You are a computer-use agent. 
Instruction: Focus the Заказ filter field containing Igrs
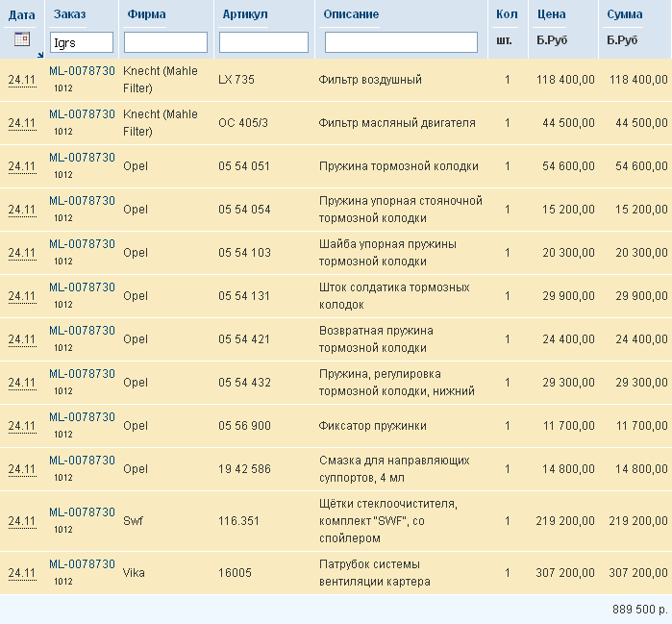coord(82,42)
